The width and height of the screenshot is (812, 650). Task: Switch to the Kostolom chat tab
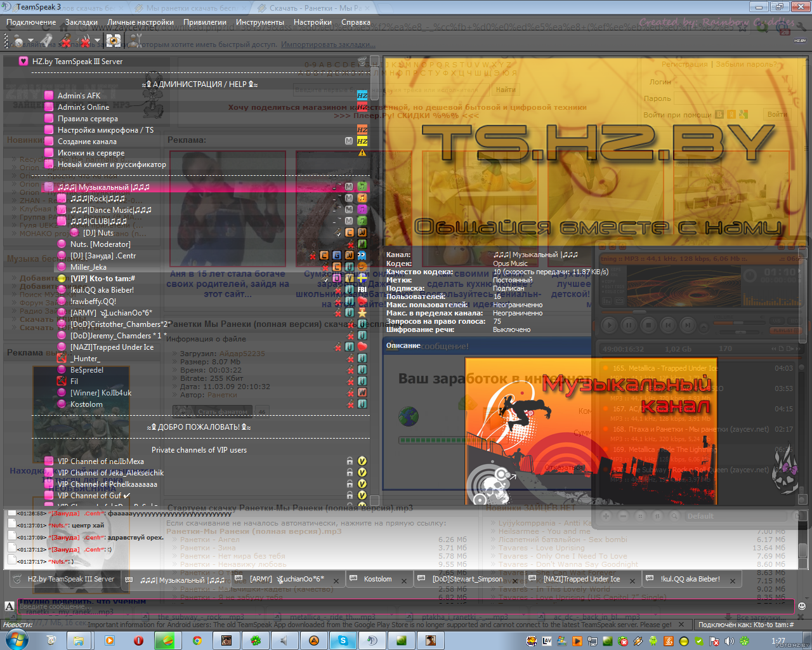tap(378, 579)
